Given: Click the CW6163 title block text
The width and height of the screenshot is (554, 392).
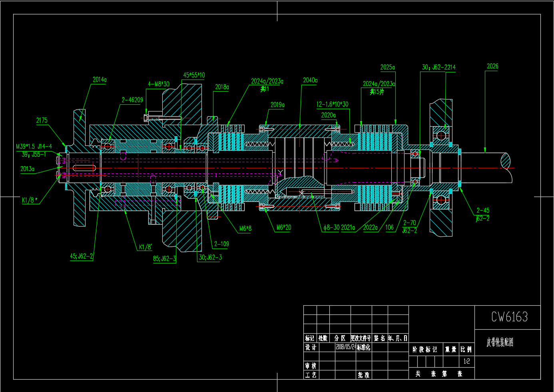Looking at the screenshot, I should (509, 317).
